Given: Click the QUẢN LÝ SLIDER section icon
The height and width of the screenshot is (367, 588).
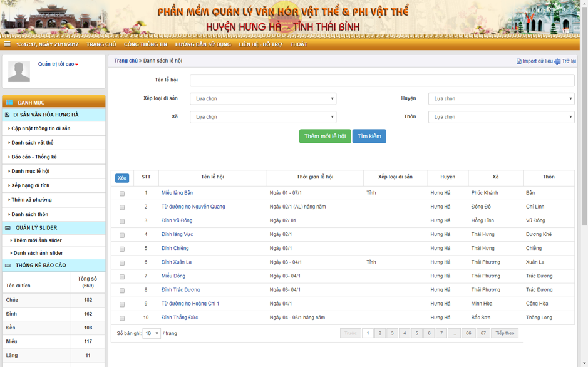Looking at the screenshot, I should (8, 228).
